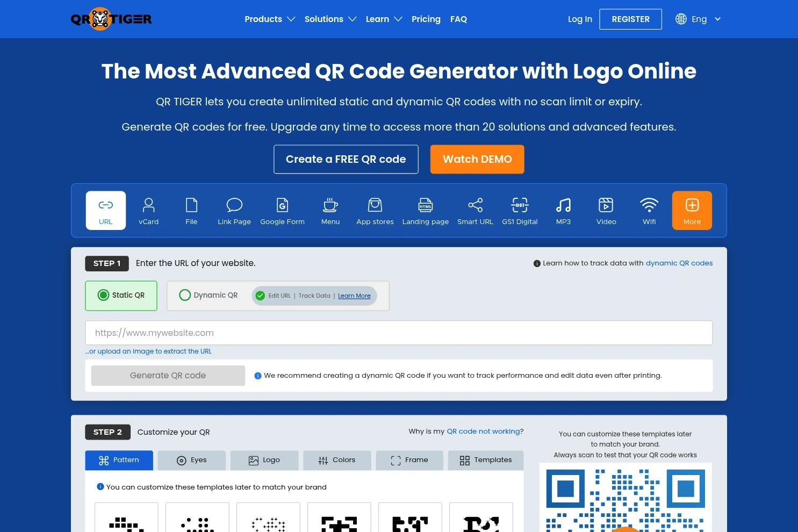Select the fourth pattern thumbnail

tap(339, 517)
